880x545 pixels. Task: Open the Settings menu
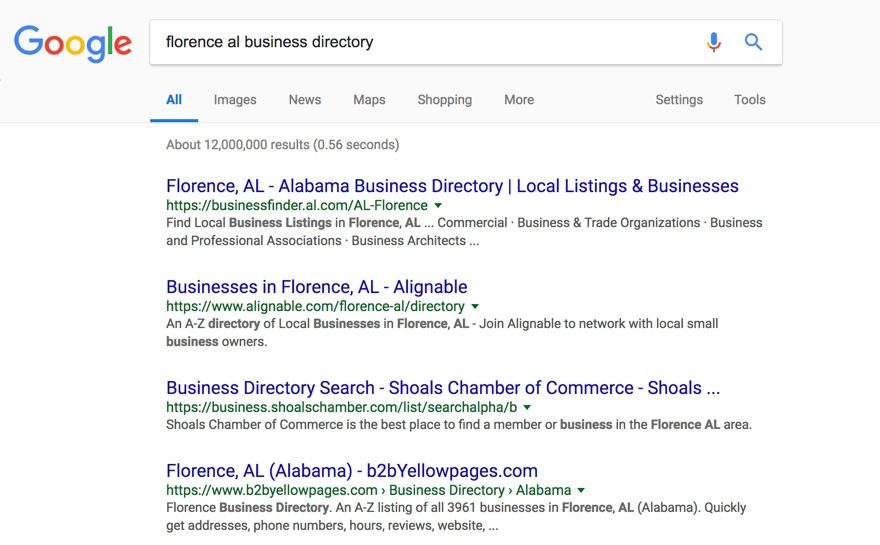(x=679, y=100)
